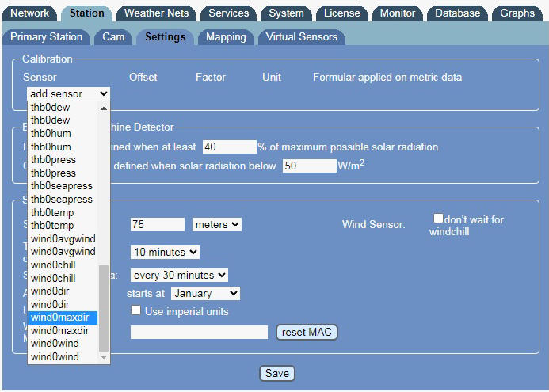The image size is (549, 392).
Task: Select the first thb0hum list option
Action: [63, 133]
